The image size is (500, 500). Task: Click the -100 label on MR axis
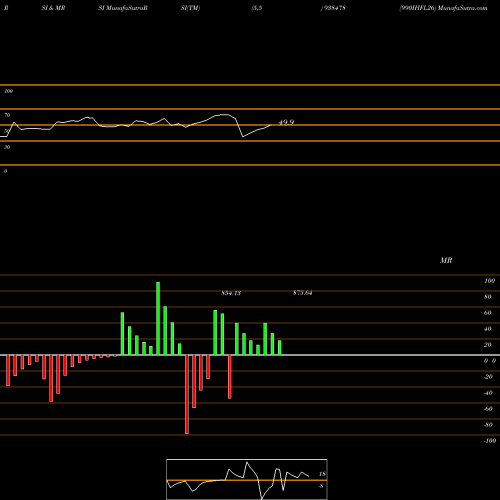490,441
